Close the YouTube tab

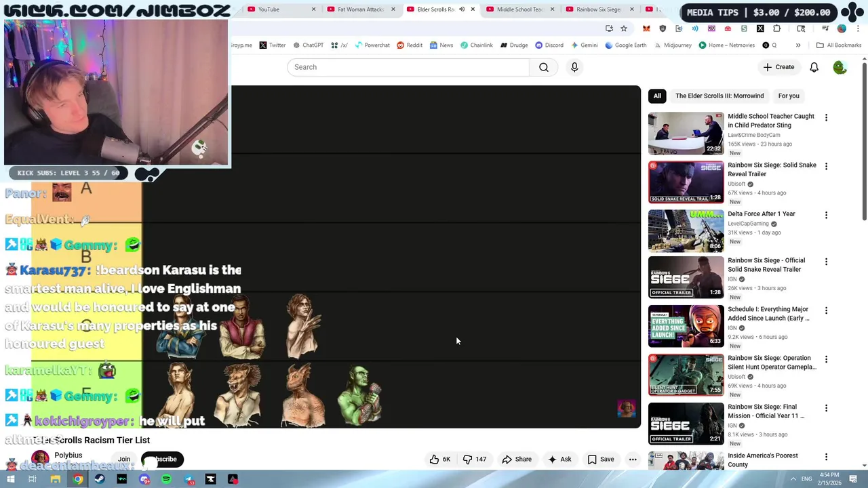(313, 9)
